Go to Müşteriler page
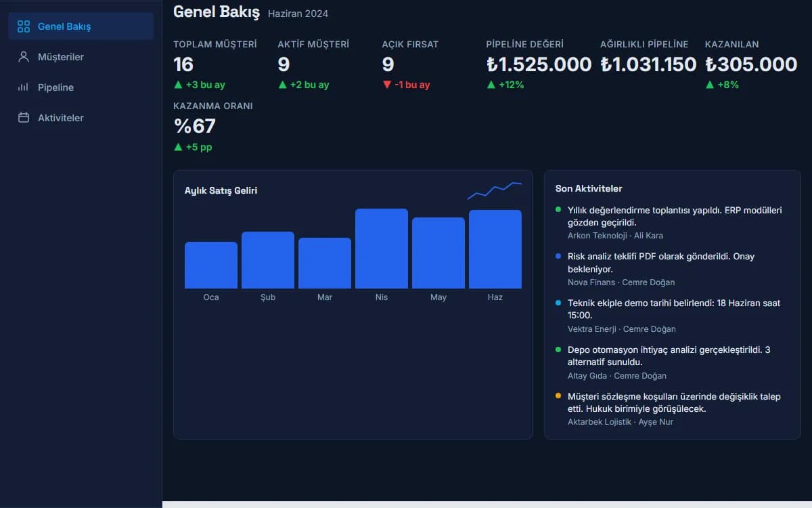 click(81, 57)
